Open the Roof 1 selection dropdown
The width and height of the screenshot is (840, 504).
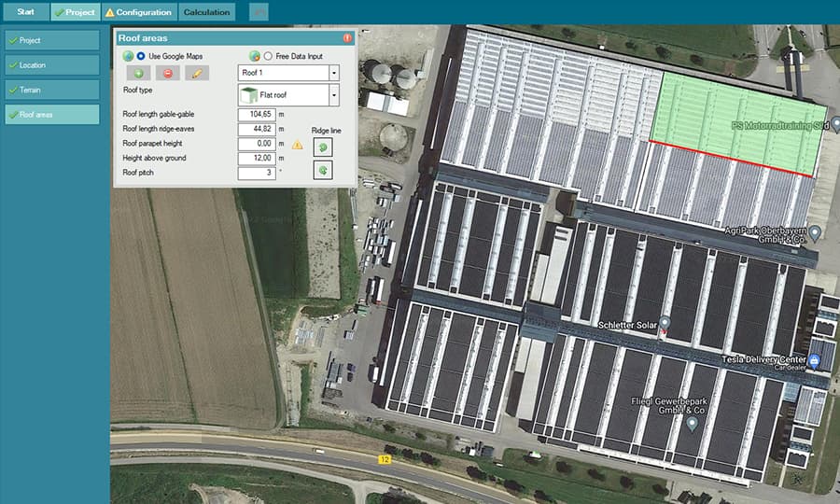coord(333,73)
